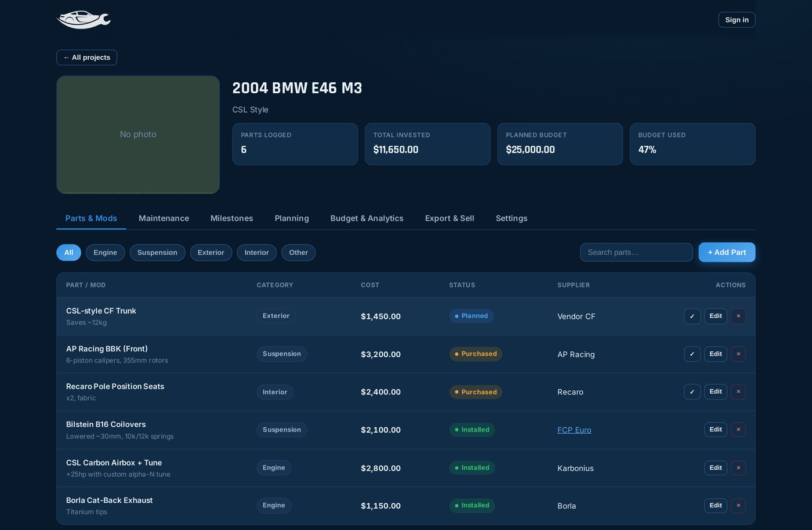
Task: Focus the Search parts field
Action: [636, 252]
